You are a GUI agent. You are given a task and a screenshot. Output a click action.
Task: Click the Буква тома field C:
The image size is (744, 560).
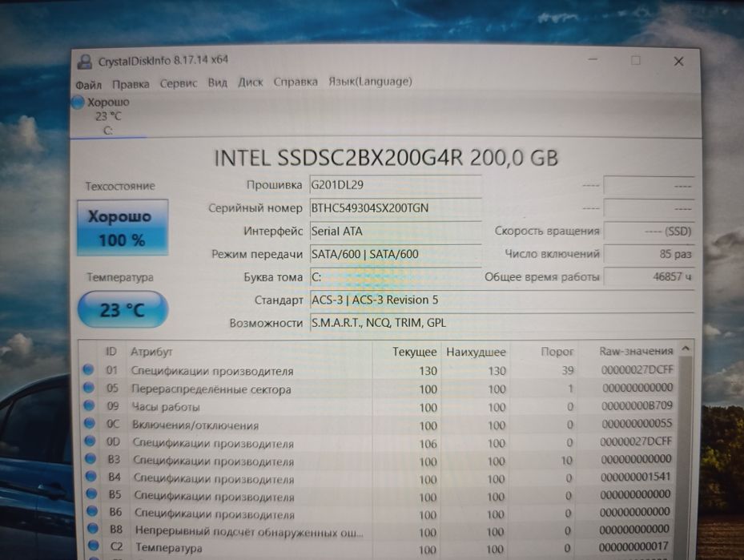[x=396, y=276]
